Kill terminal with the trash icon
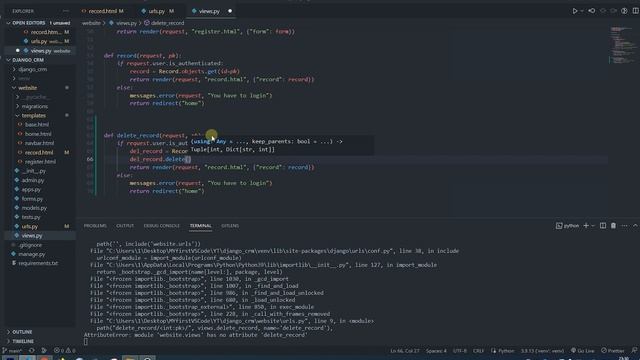 point(613,226)
